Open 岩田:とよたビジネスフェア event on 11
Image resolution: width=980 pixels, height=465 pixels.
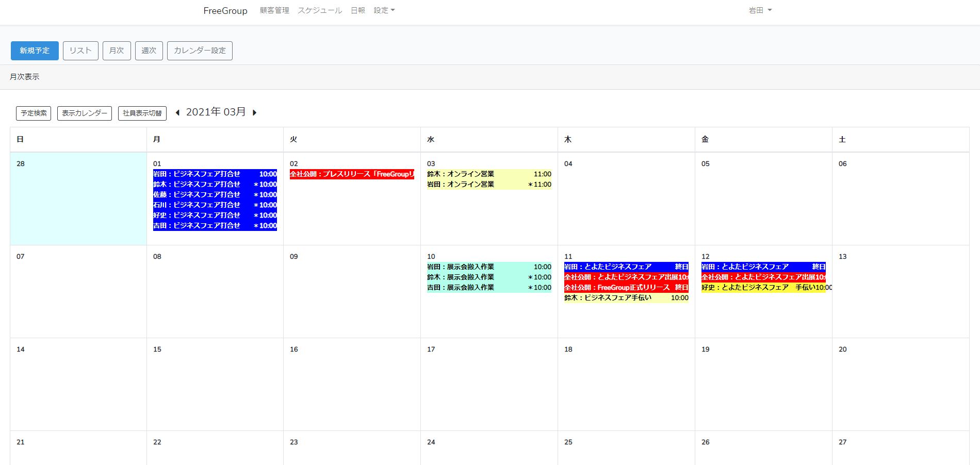coord(626,267)
